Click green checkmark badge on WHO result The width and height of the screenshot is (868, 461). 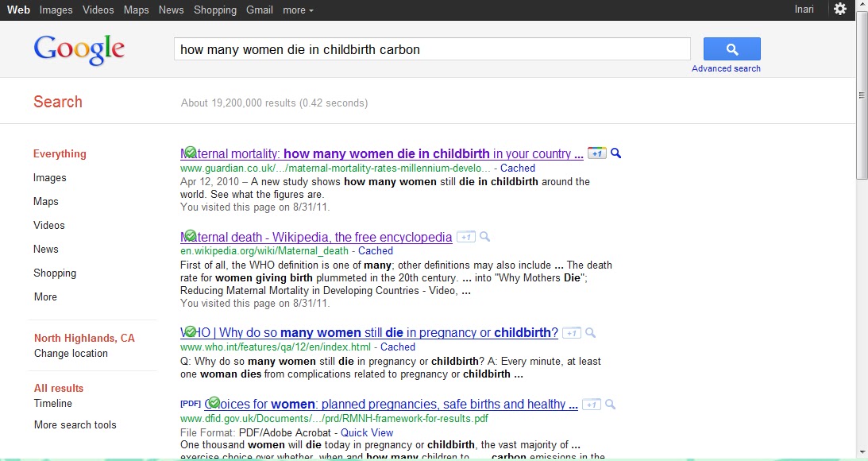pos(190,331)
